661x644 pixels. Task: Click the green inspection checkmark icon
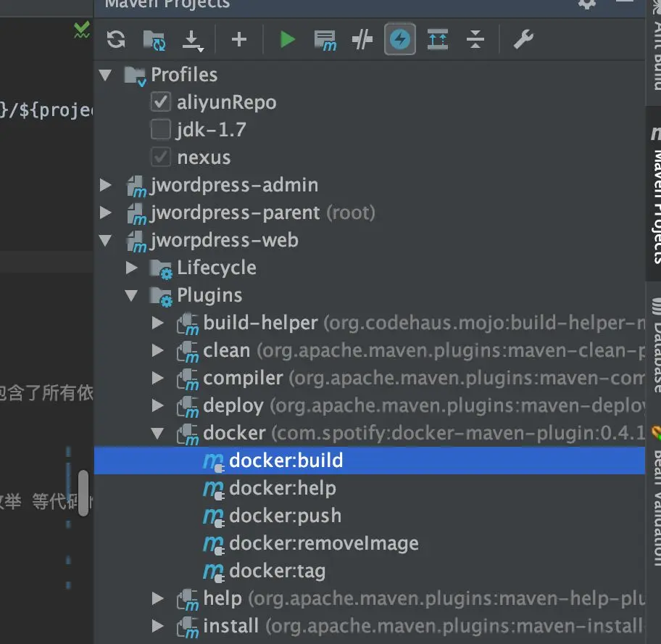coord(81,30)
